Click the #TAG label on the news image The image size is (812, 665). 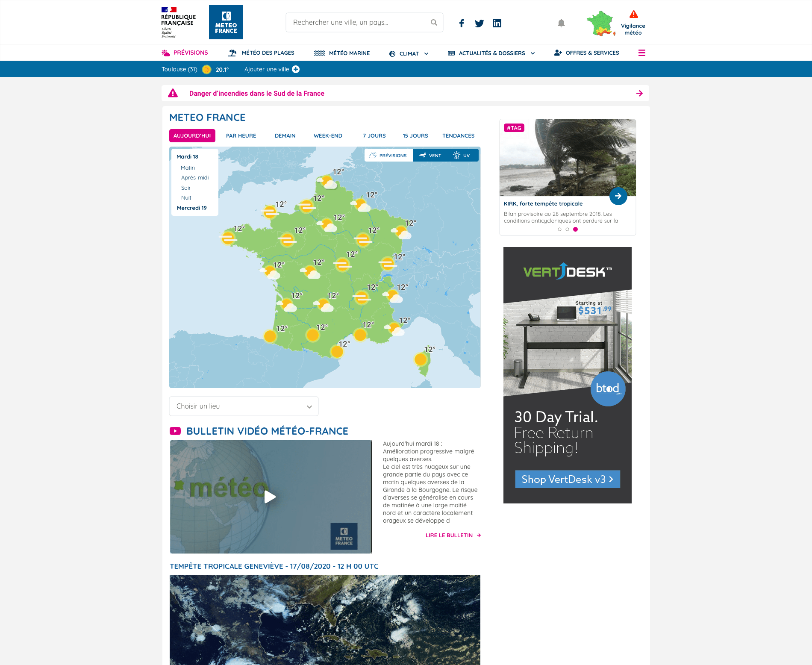tap(514, 128)
